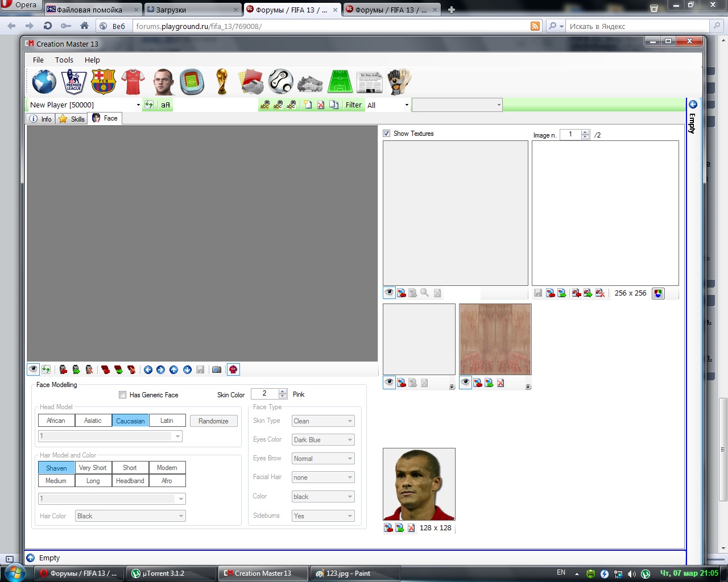Image resolution: width=728 pixels, height=582 pixels.
Task: Click the RGB color icon beside 256 x 256
Action: (658, 293)
